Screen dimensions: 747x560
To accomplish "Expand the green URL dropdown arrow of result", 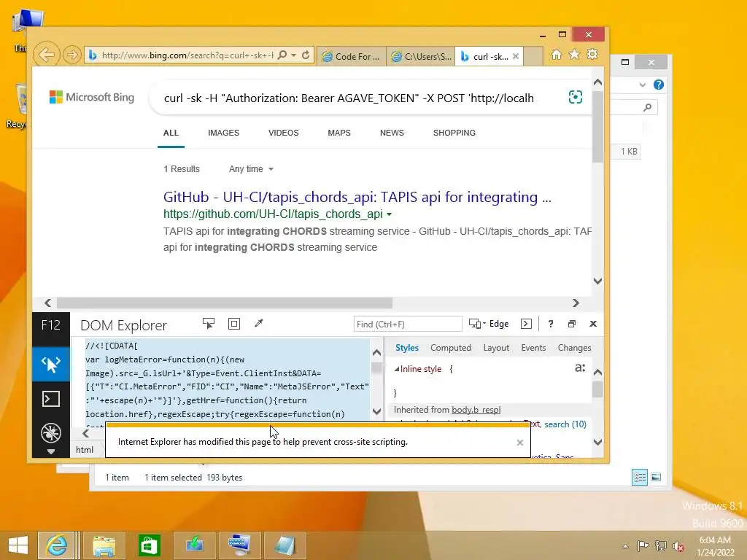I will (x=390, y=214).
